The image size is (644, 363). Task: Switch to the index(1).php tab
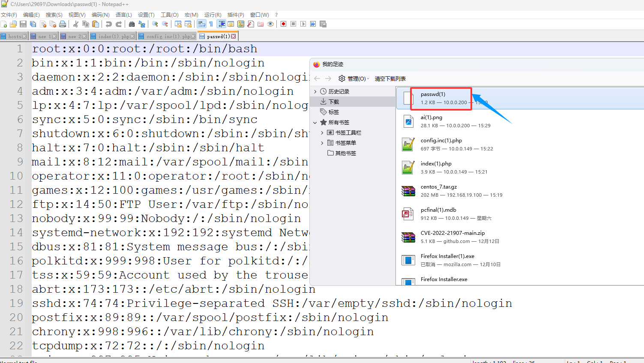[x=112, y=36]
